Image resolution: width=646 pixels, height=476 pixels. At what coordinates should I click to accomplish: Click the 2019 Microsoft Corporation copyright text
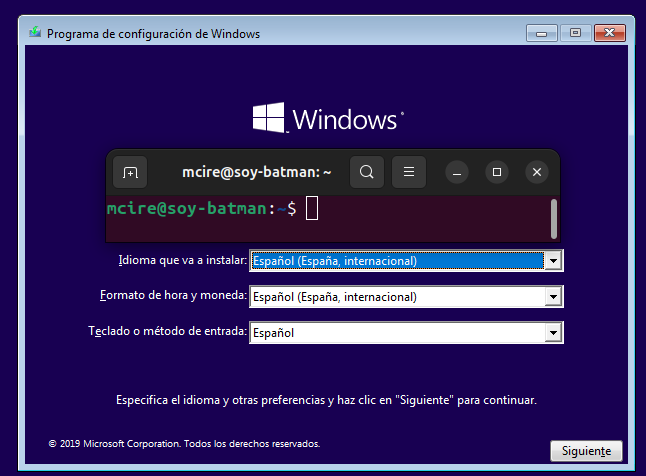click(184, 444)
